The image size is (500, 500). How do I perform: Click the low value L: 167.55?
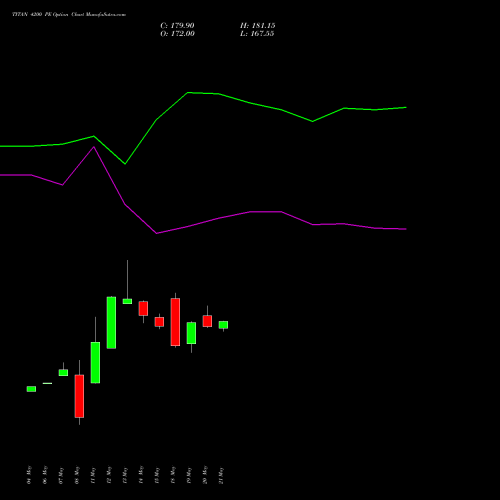(257, 34)
